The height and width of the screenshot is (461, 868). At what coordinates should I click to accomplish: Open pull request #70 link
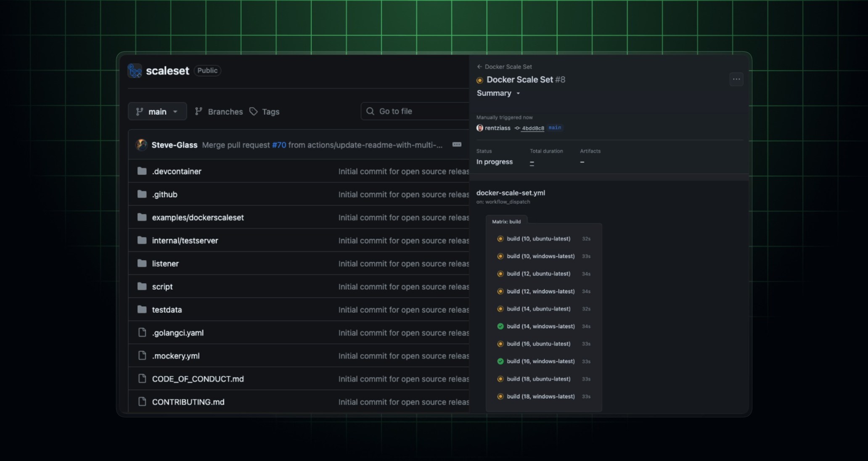(x=279, y=145)
